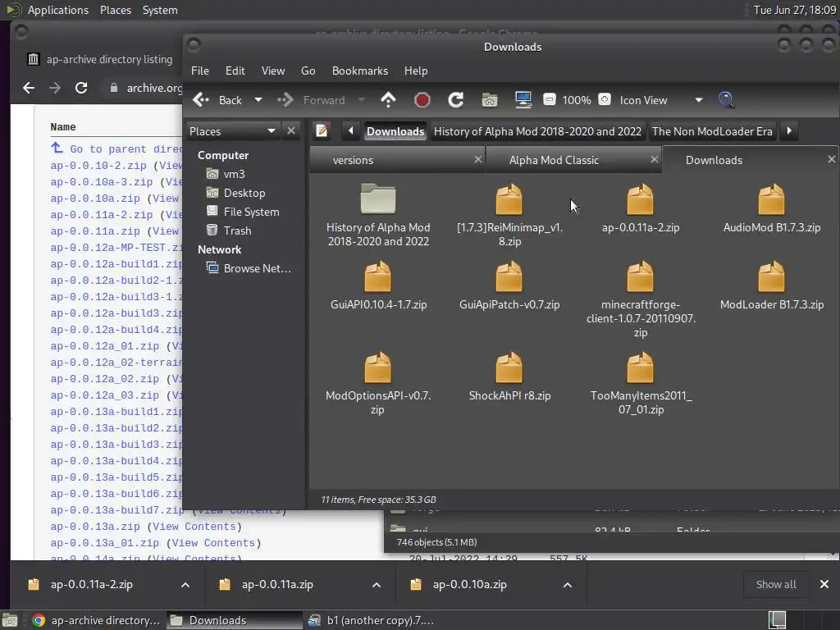Expand options for ap-0.0.10a.zip download
Image resolution: width=840 pixels, height=630 pixels.
point(568,584)
